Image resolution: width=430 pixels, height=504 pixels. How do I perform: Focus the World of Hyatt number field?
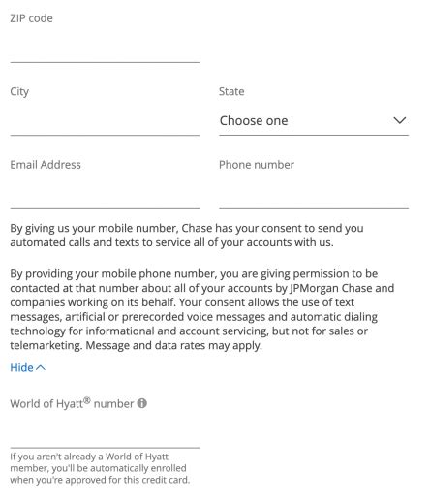pos(105,433)
